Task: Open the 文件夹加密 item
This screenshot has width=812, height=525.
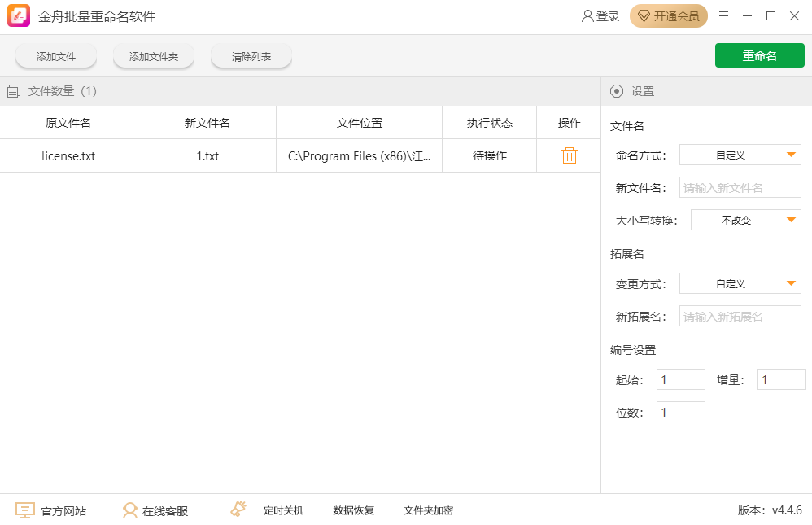Action: (x=428, y=510)
